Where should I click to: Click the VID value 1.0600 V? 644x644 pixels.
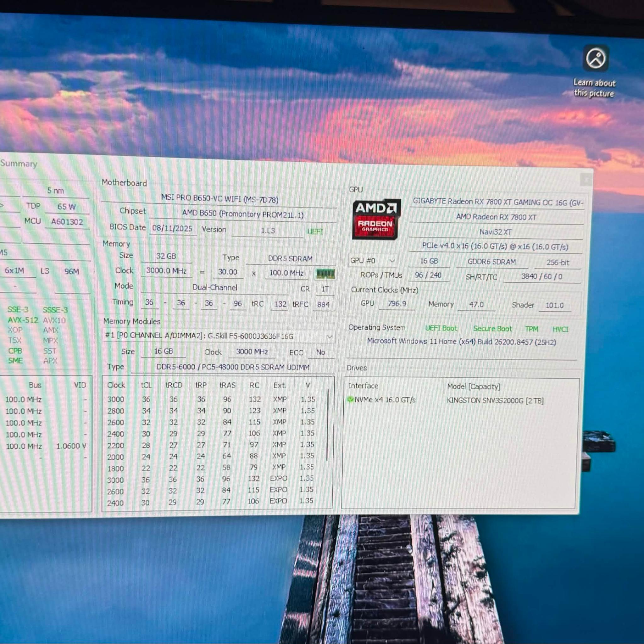[71, 446]
